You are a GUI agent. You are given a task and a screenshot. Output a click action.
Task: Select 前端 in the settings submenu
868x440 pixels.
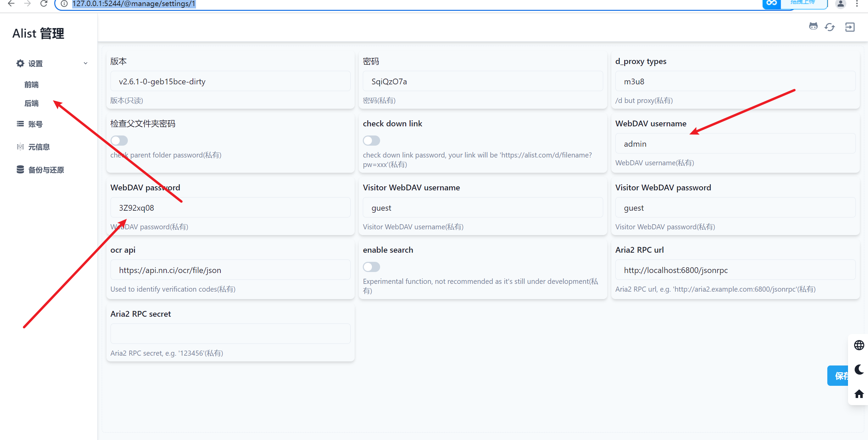[x=32, y=85]
